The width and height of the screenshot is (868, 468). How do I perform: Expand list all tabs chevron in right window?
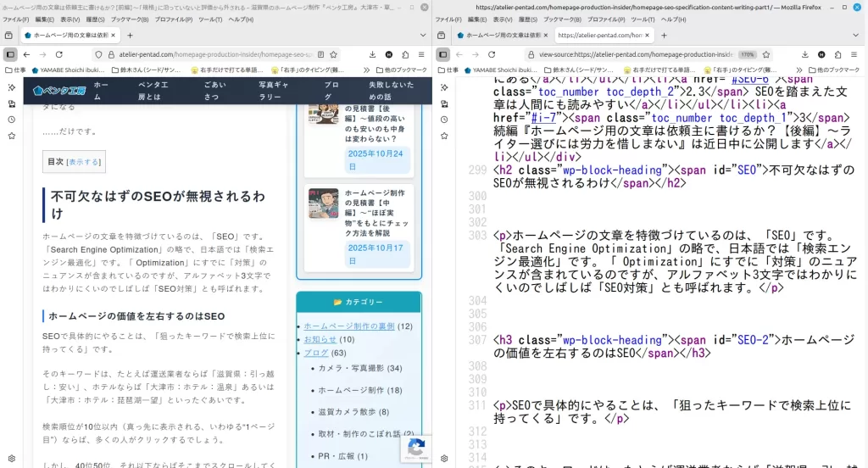[856, 35]
